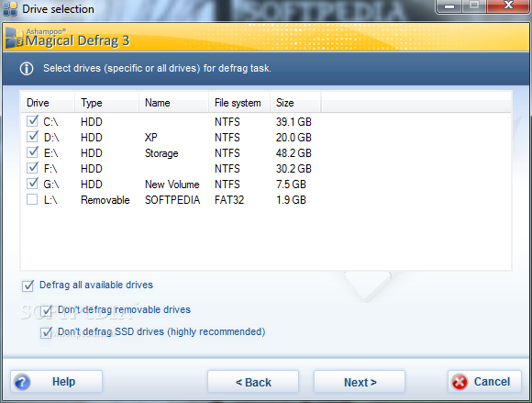This screenshot has width=532, height=403.
Task: Click the 1.9 GB size cell
Action: 291,200
